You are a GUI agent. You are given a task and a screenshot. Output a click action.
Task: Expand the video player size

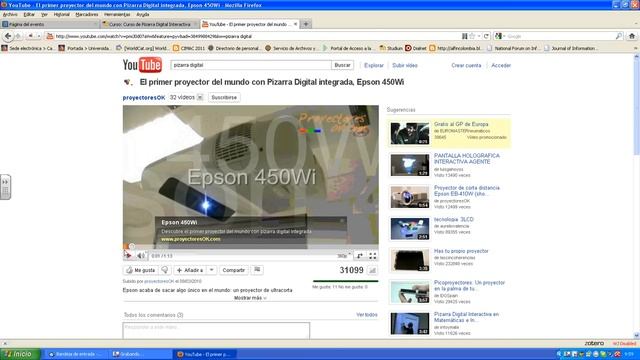point(360,256)
